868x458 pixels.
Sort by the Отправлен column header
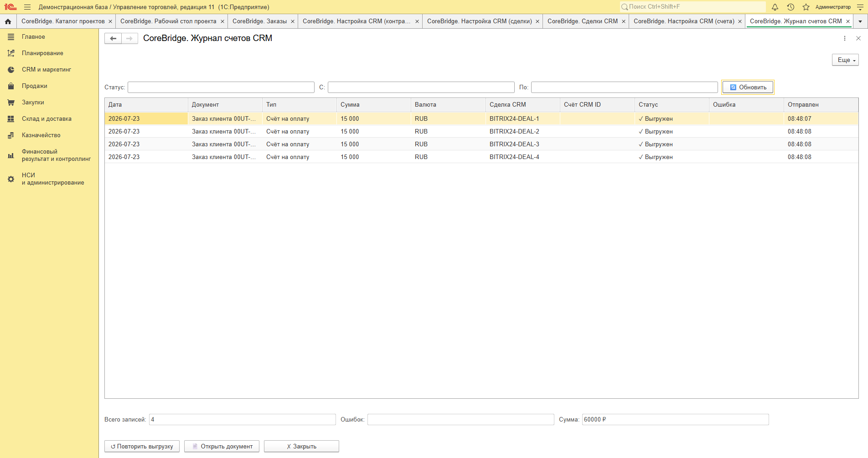[821, 105]
